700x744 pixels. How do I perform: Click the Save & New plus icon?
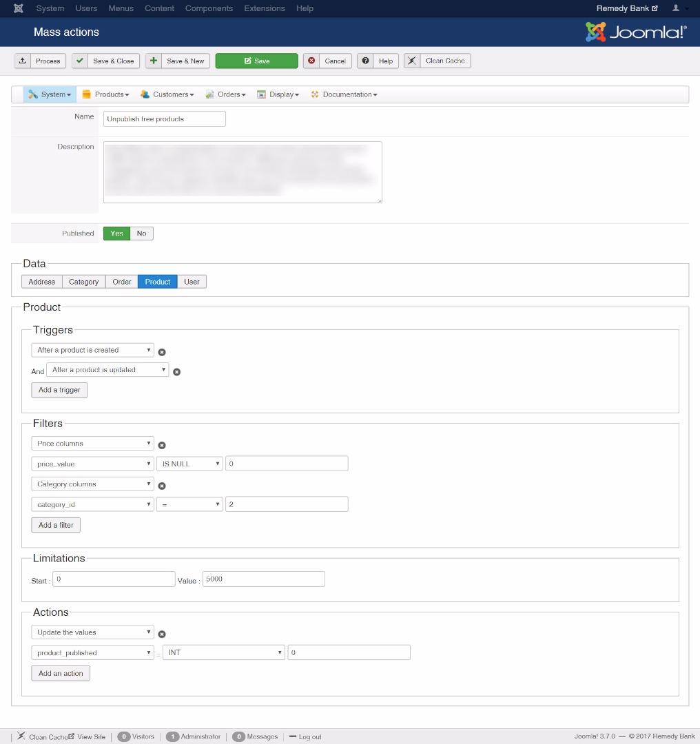pos(153,61)
